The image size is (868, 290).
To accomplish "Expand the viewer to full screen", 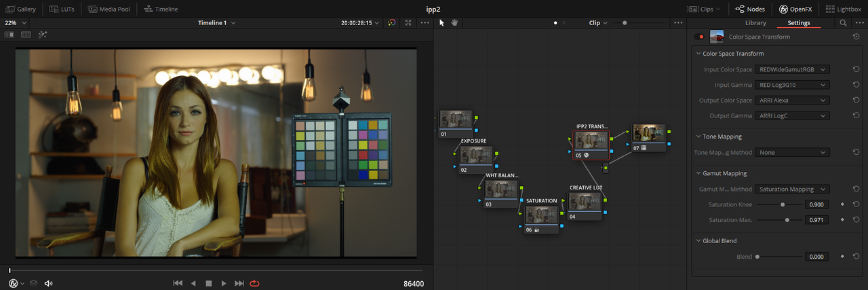I will 408,22.
